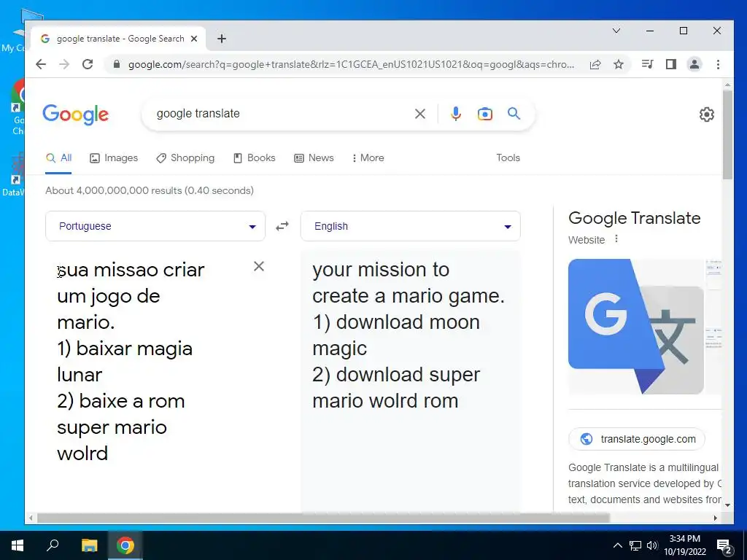Viewport: 747px width, 560px height.
Task: Open tab search chevron in title bar
Action: point(616,31)
